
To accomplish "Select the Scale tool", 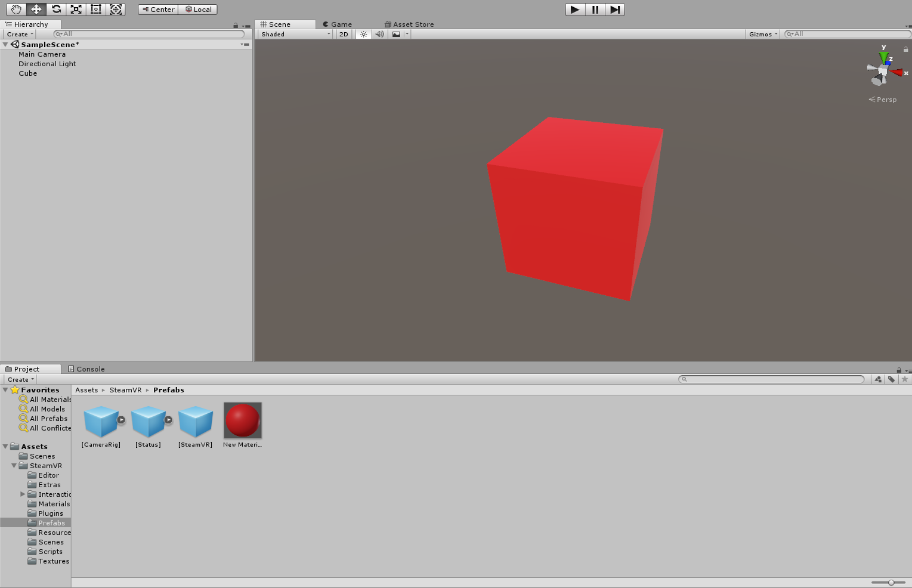I will (x=76, y=10).
